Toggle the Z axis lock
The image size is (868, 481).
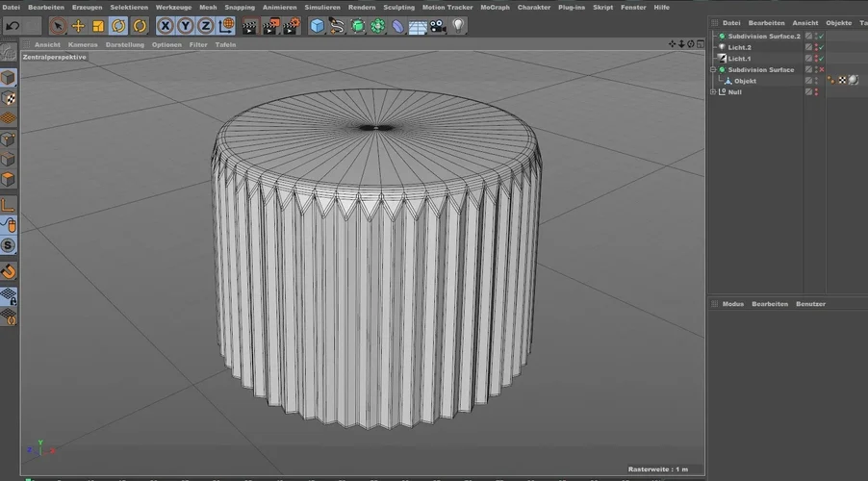[x=205, y=26]
